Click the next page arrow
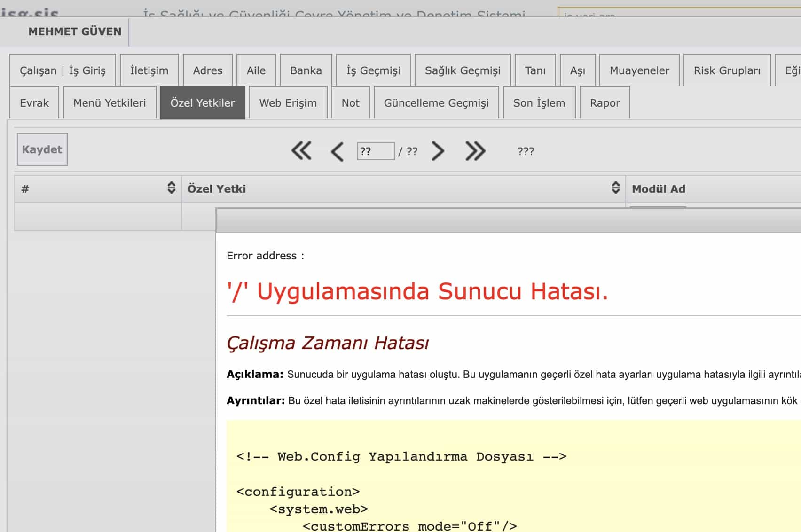This screenshot has height=532, width=801. 438,151
